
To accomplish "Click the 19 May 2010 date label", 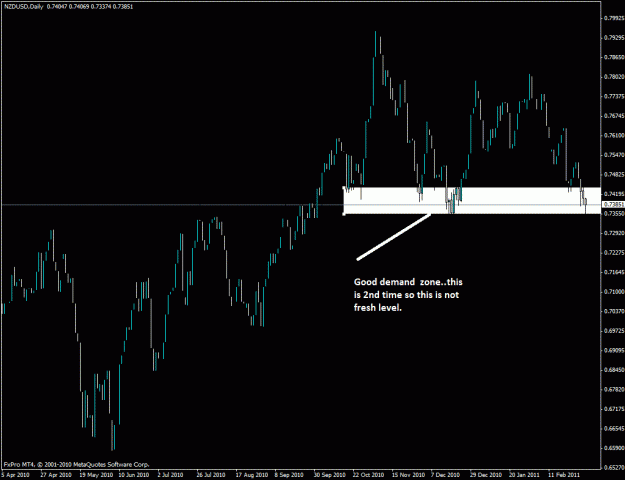I will pyautogui.click(x=95, y=475).
